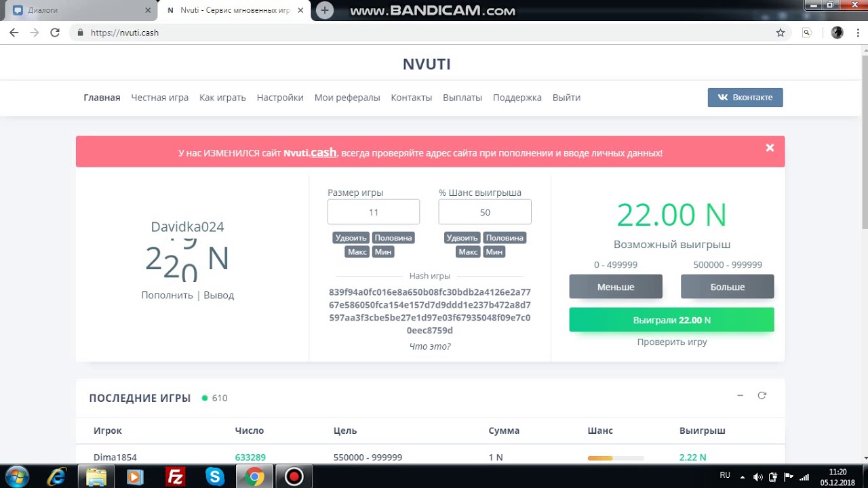
Task: Click the zoom magnifier icon in address bar
Action: coord(806,33)
